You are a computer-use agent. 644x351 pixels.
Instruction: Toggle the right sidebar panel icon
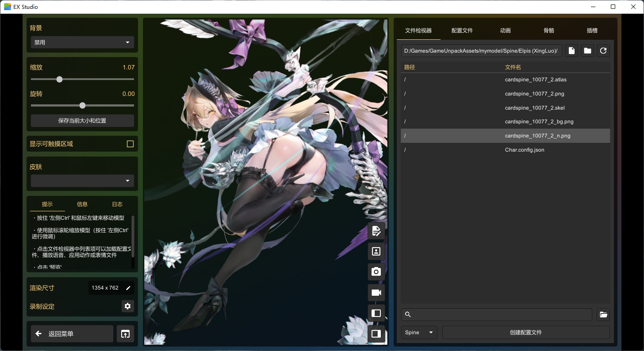[x=376, y=334]
